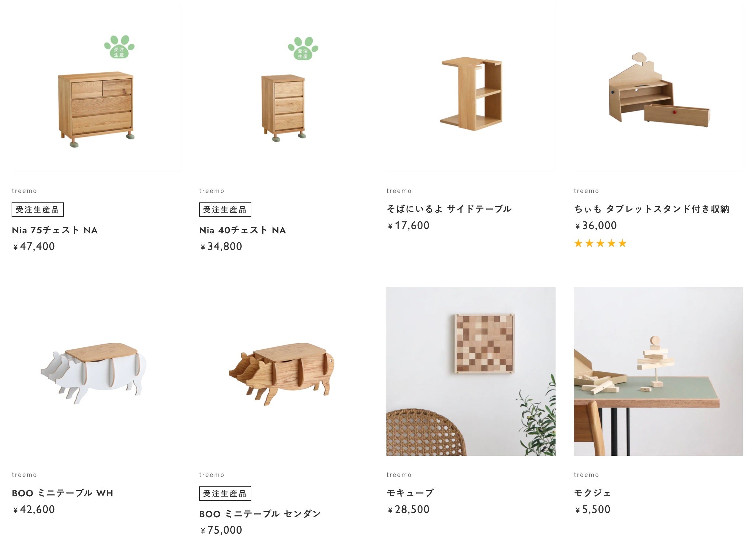Open the モクジェ product title link
Viewport: 756px width, 546px height.
(x=592, y=493)
